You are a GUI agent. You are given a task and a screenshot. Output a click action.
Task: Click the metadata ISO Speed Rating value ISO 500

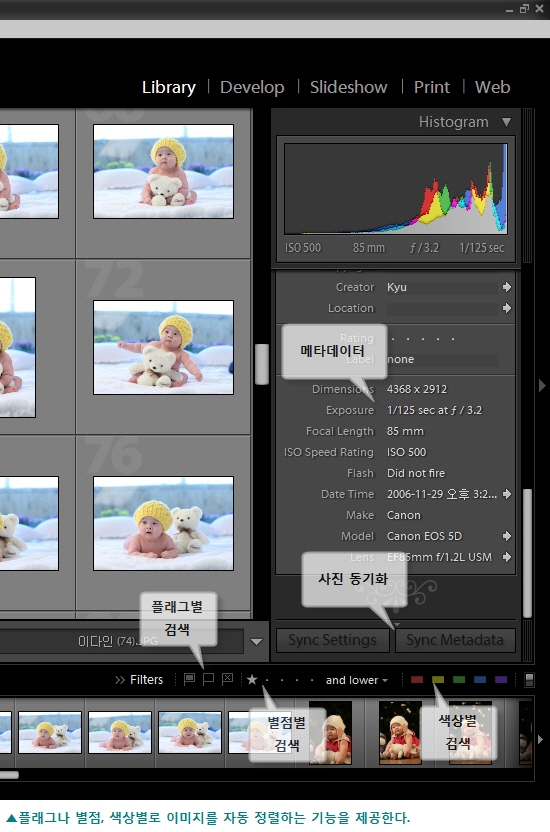(x=406, y=452)
